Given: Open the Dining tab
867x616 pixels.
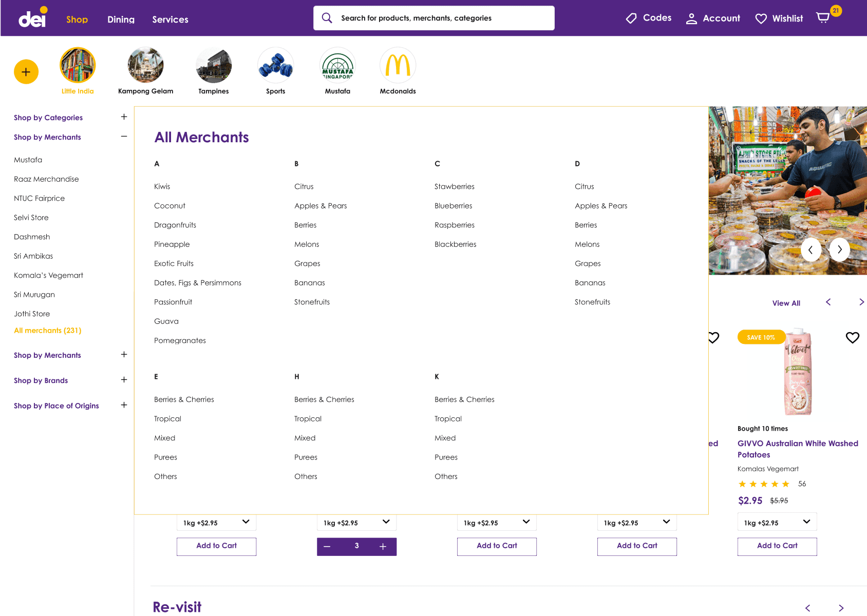Looking at the screenshot, I should [x=121, y=20].
